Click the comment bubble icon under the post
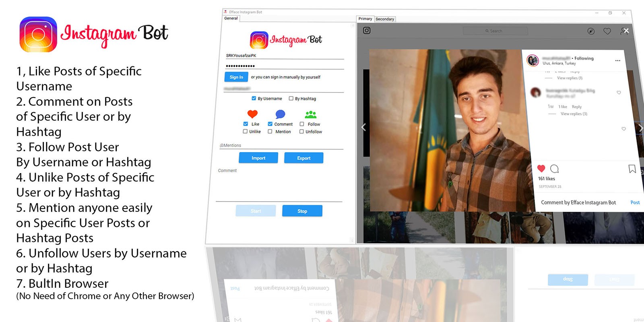Viewport: 644px width, 322px height. coord(554,168)
